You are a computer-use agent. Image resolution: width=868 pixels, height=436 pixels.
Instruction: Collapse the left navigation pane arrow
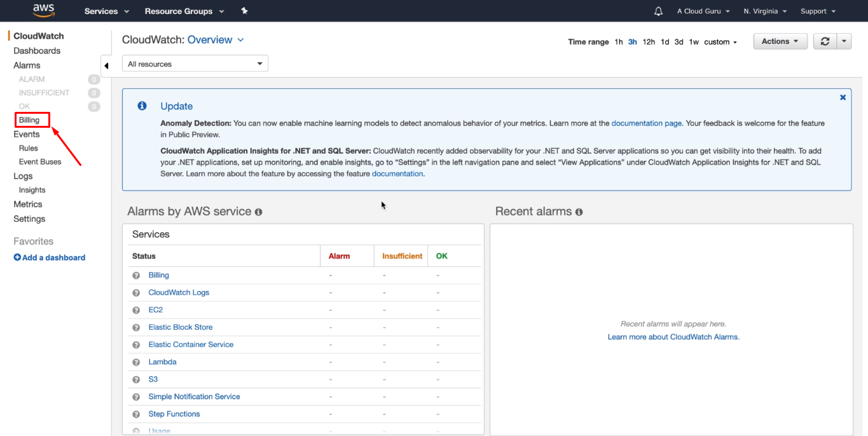tap(106, 65)
